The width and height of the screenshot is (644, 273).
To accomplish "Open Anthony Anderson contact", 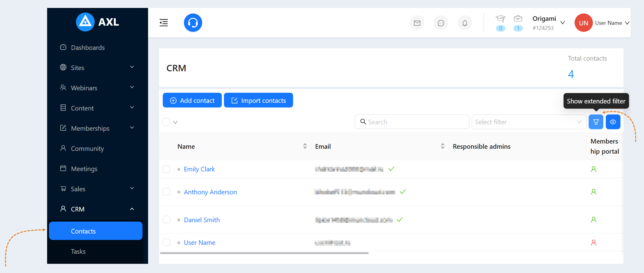I will tap(210, 192).
